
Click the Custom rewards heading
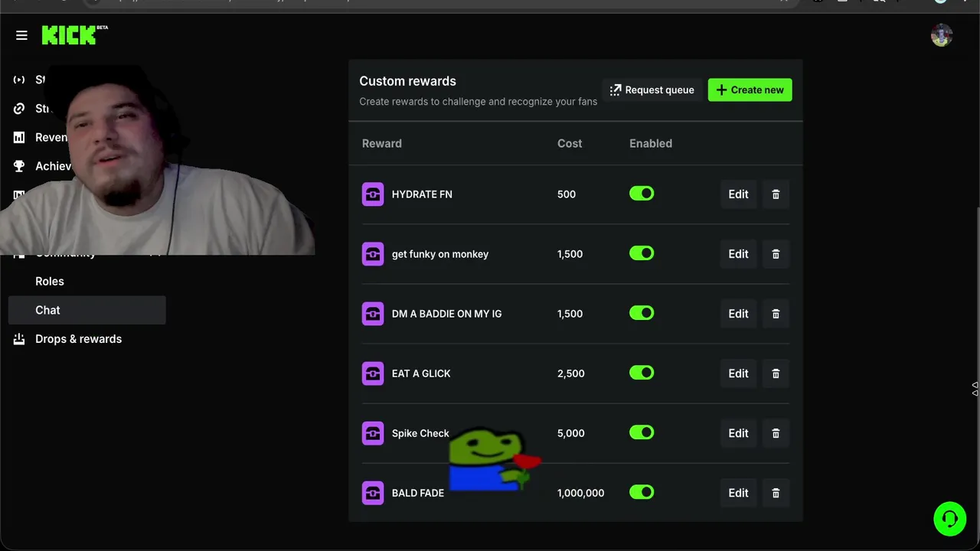point(407,81)
